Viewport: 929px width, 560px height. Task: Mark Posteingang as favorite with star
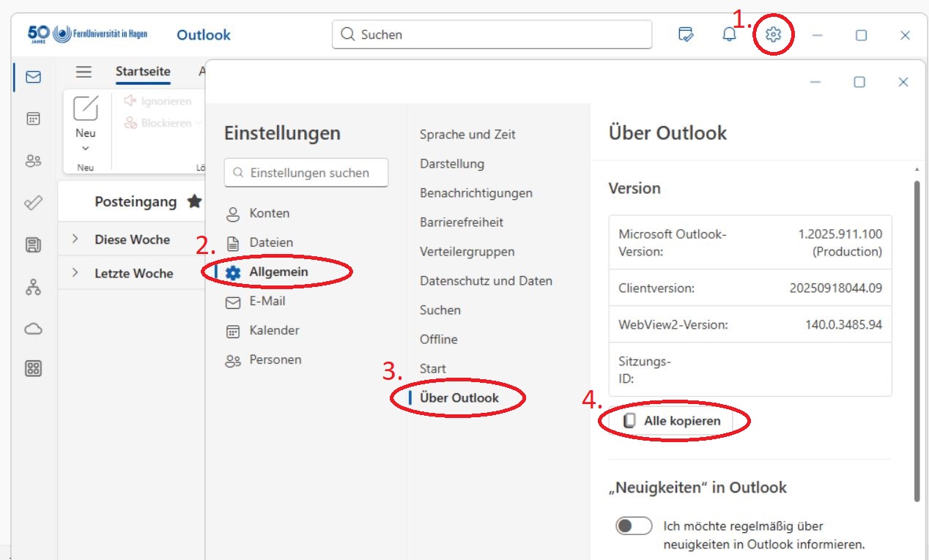point(194,201)
